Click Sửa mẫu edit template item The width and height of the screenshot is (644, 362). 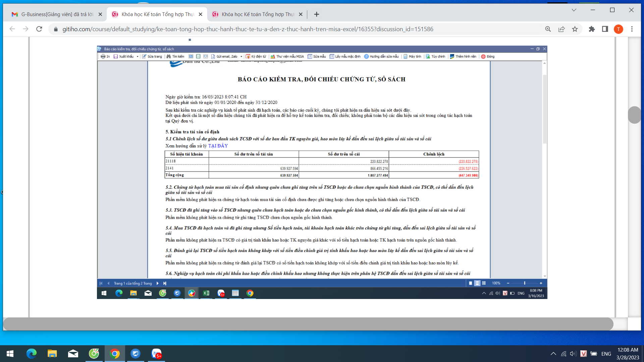(317, 57)
